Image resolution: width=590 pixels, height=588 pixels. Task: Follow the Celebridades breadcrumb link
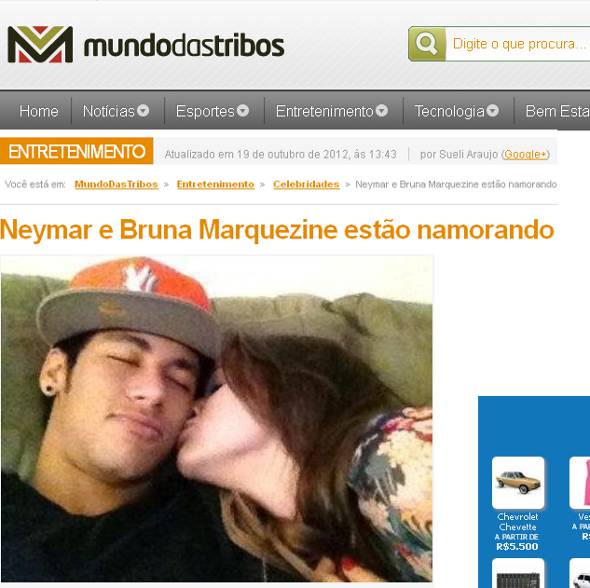point(306,184)
